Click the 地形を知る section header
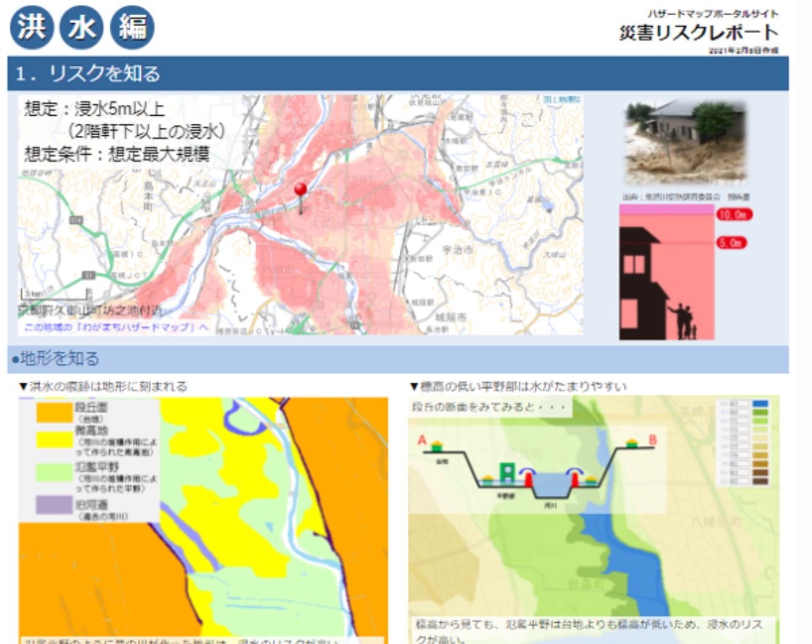Viewport: 812px width, 644px height. pos(59,358)
